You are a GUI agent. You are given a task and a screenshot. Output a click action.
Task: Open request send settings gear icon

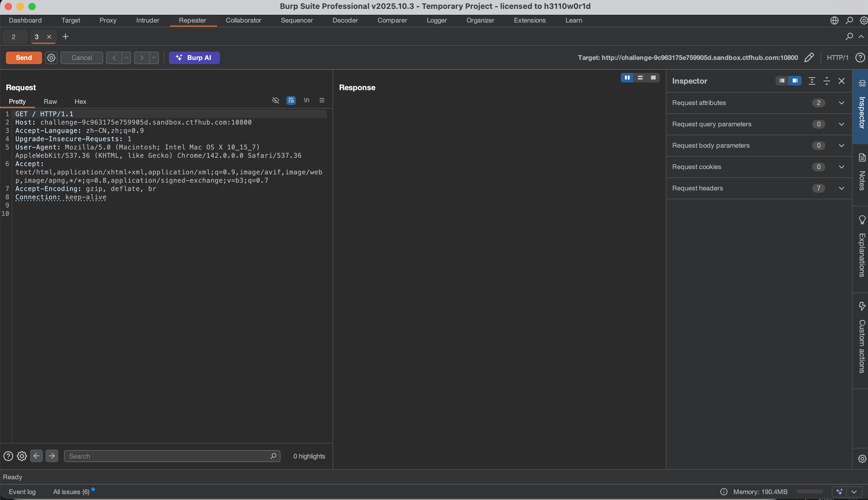pos(51,58)
